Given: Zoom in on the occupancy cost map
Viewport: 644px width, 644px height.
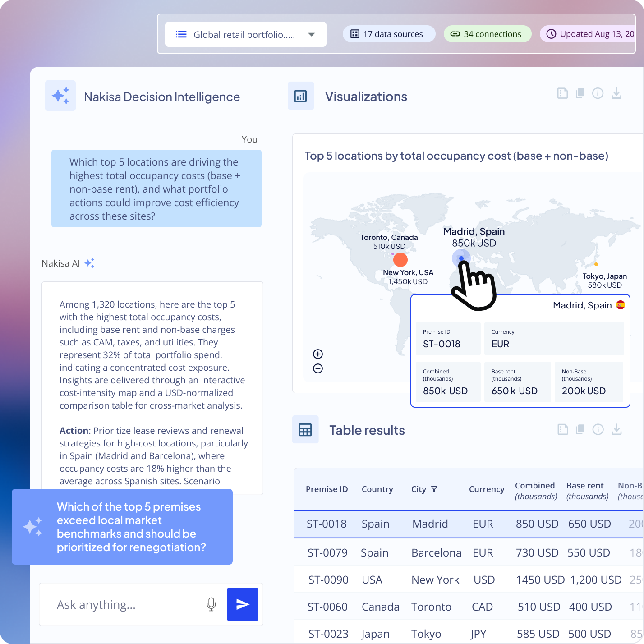Looking at the screenshot, I should coord(317,354).
